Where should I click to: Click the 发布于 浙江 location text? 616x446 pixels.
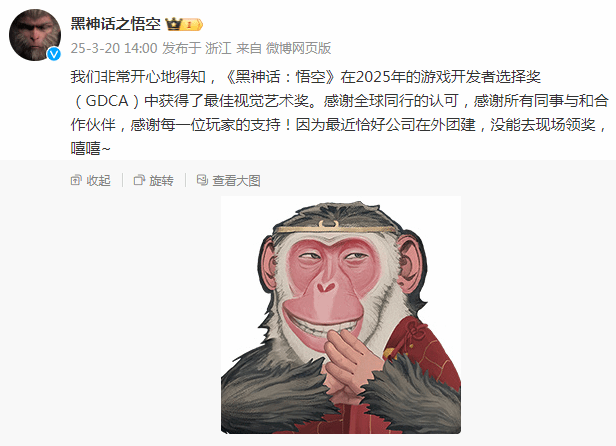click(x=197, y=48)
